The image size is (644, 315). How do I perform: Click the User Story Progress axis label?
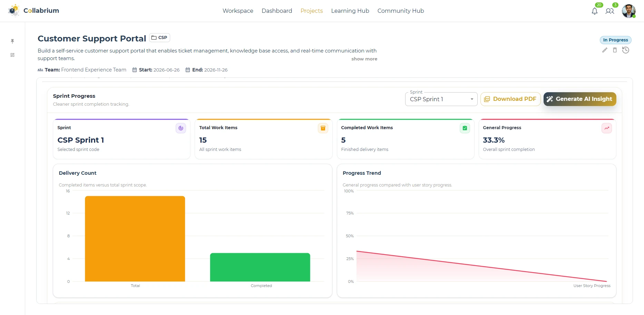592,286
